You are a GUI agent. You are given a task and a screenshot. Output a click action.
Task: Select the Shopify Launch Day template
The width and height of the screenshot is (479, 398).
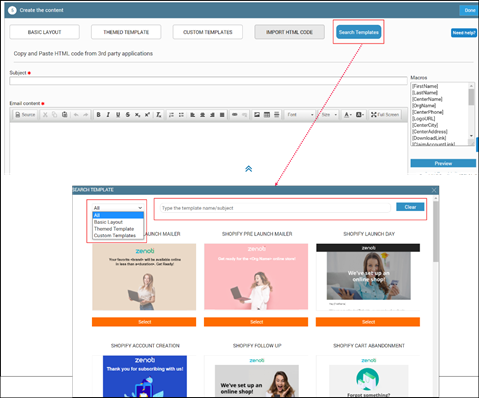tap(368, 322)
